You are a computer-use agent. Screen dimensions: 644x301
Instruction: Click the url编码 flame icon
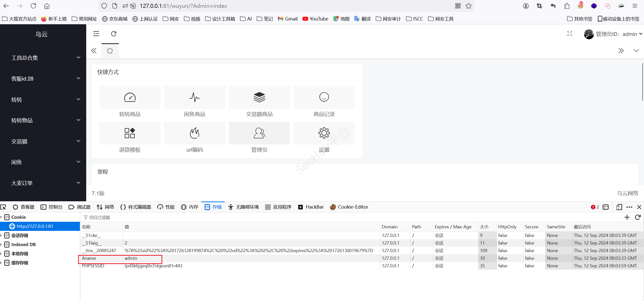[194, 133]
